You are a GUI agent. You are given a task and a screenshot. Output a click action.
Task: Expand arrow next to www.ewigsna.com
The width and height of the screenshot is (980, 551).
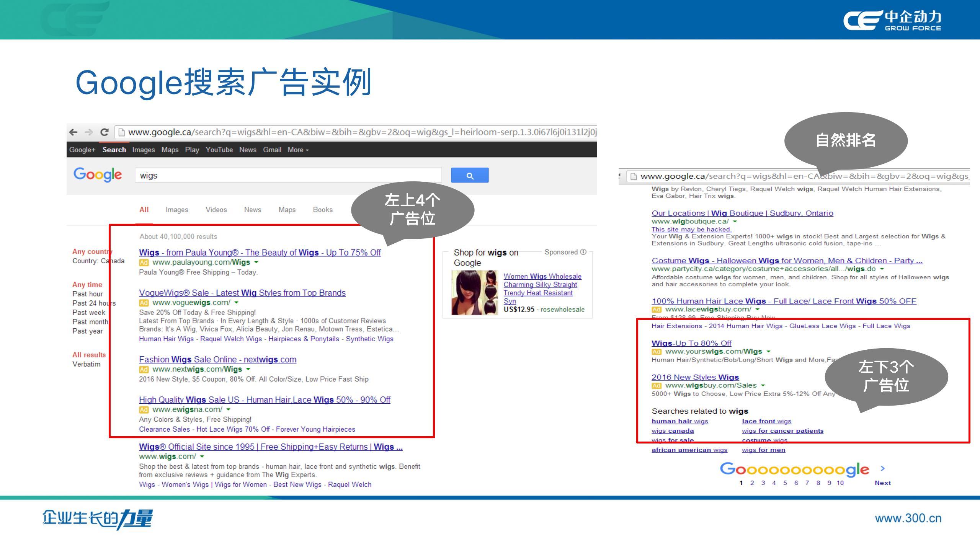click(228, 410)
